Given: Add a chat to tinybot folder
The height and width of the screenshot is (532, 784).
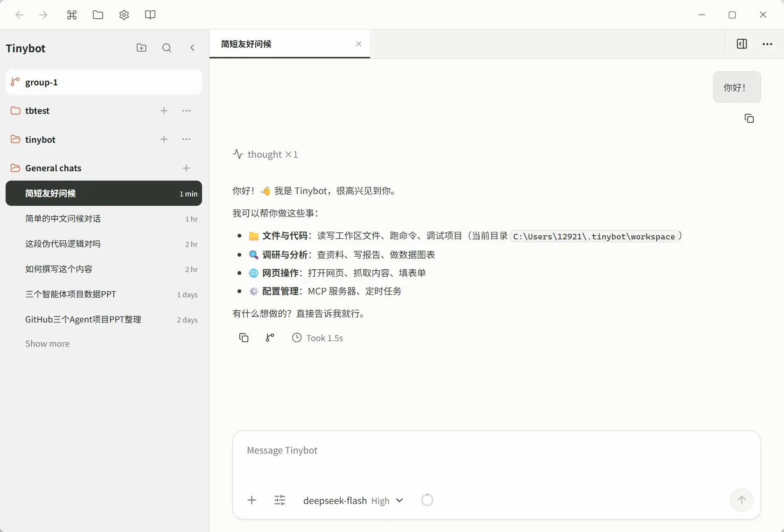Looking at the screenshot, I should point(164,139).
